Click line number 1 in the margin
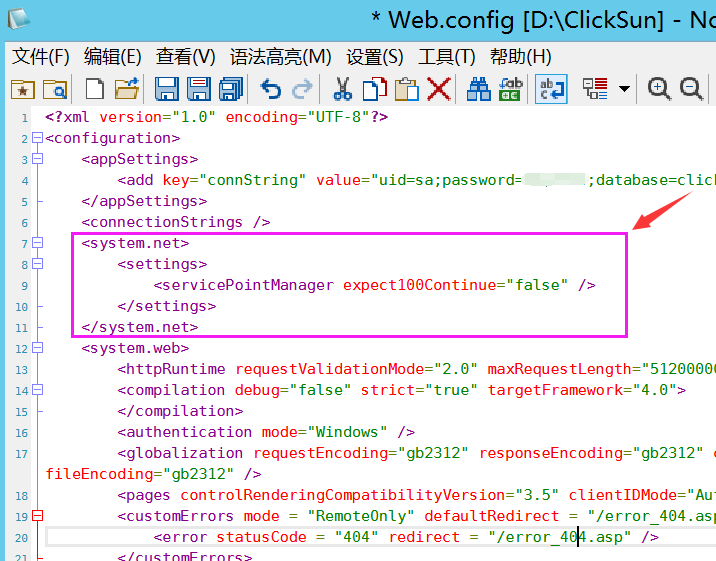The width and height of the screenshot is (716, 561). (25, 118)
